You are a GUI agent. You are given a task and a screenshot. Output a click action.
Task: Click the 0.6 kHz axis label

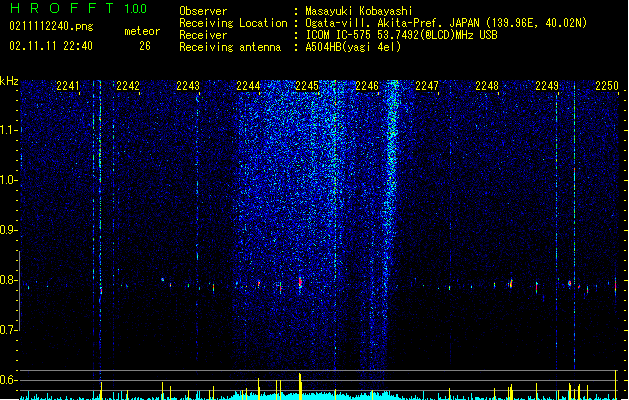(8, 380)
